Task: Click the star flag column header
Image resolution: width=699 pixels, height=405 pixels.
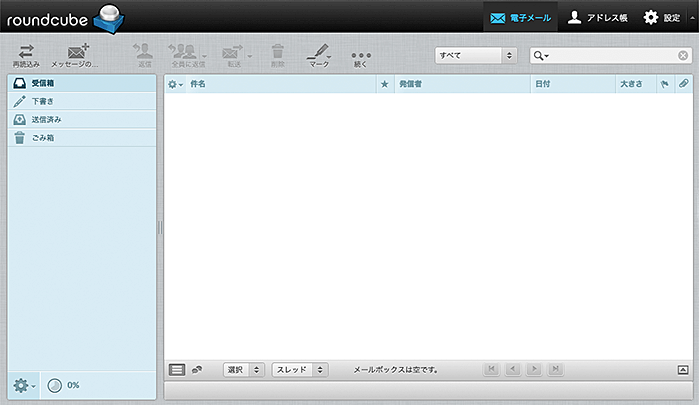Action: (x=384, y=85)
